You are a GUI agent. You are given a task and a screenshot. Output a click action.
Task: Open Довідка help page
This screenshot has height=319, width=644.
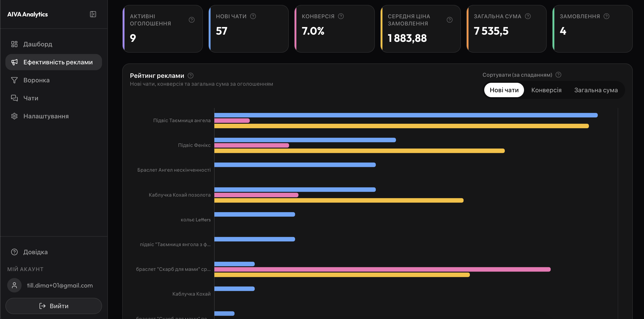tap(54, 252)
